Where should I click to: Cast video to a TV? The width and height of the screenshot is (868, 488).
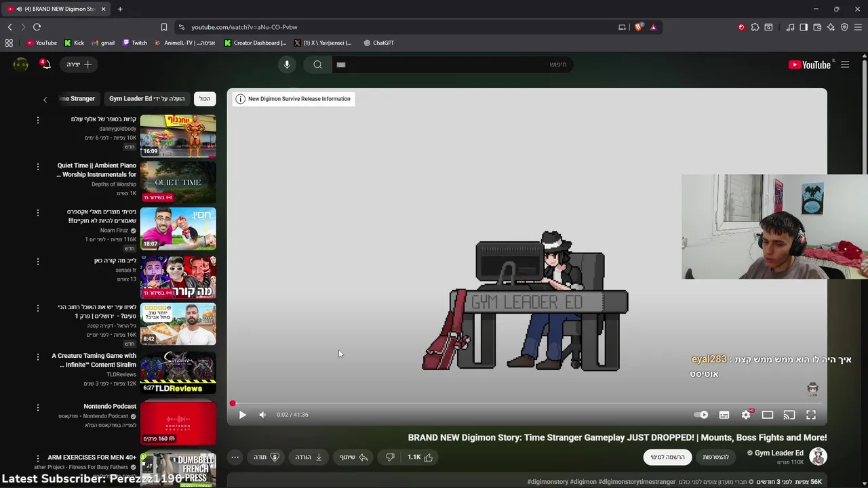pos(789,415)
